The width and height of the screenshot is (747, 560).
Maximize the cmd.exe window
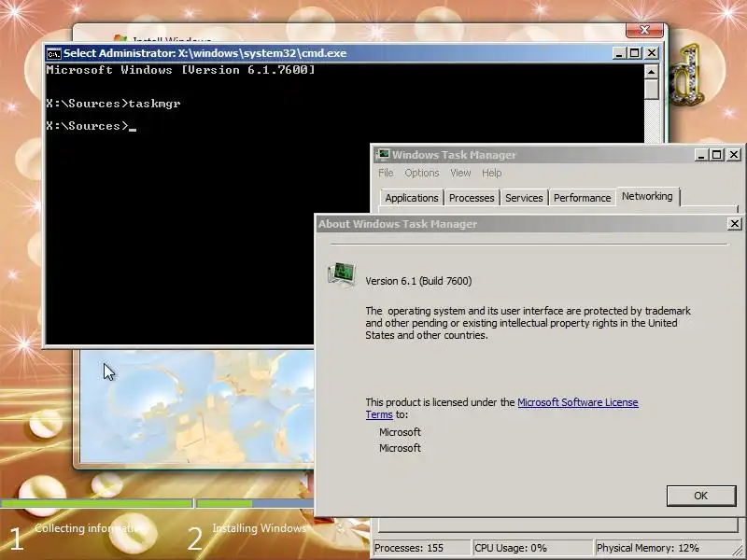635,53
